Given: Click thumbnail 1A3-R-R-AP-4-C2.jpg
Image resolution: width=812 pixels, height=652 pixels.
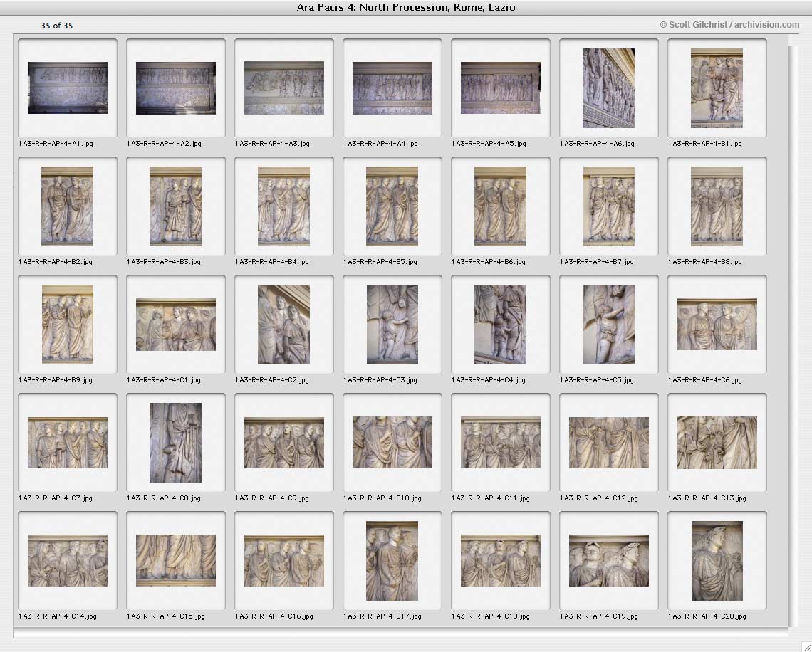Looking at the screenshot, I should click(283, 325).
